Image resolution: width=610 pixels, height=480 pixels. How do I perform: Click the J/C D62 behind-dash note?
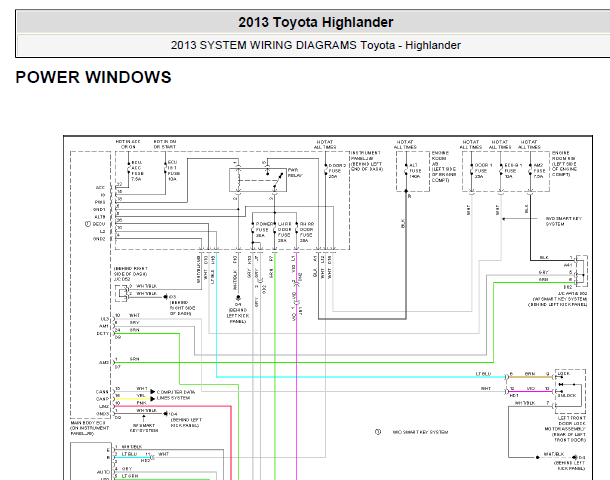click(x=130, y=274)
